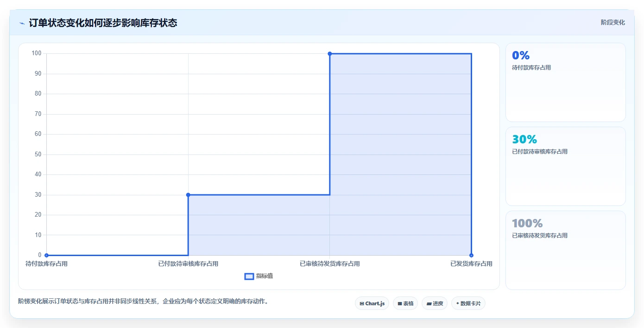Image resolution: width=644 pixels, height=328 pixels.
Task: Toggle the 指标值 legend item
Action: click(259, 276)
